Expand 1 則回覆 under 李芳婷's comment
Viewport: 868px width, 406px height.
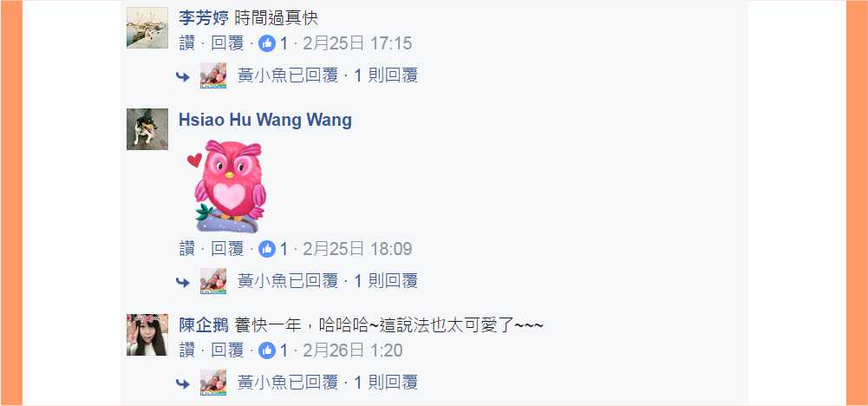coord(386,75)
